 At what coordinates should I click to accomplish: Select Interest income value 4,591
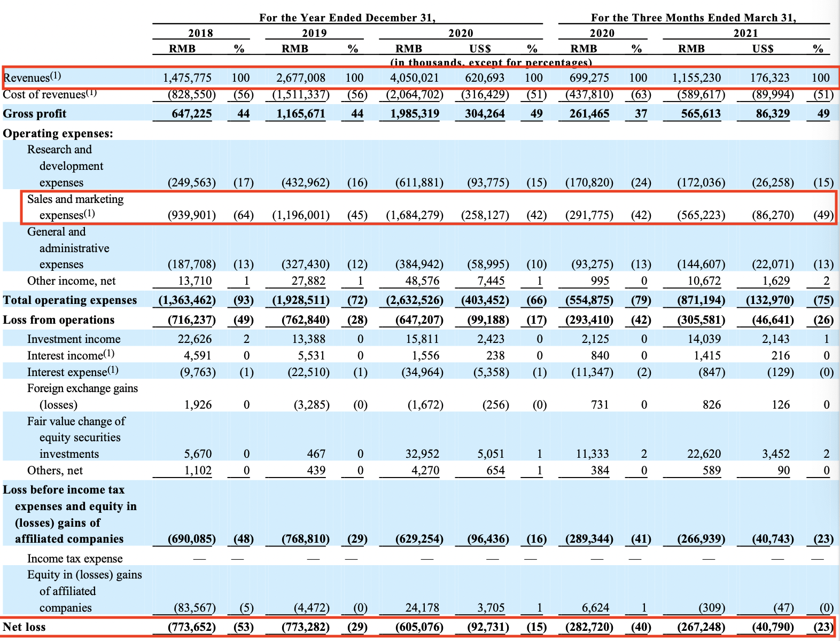click(198, 356)
